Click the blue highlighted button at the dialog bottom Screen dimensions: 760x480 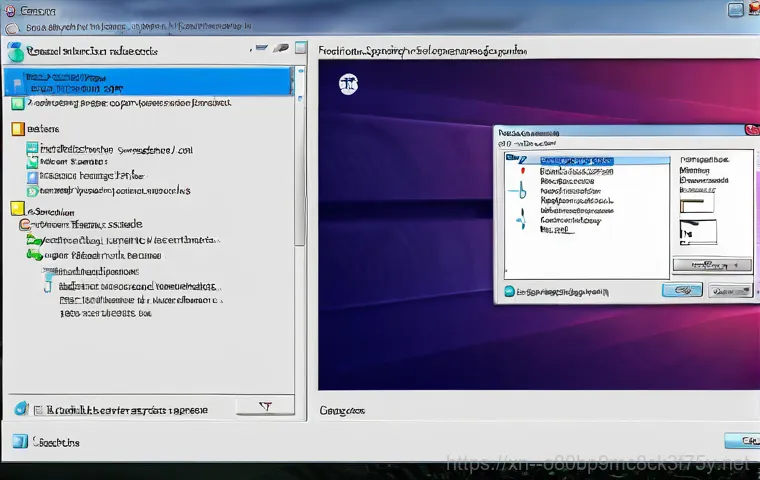coord(682,290)
